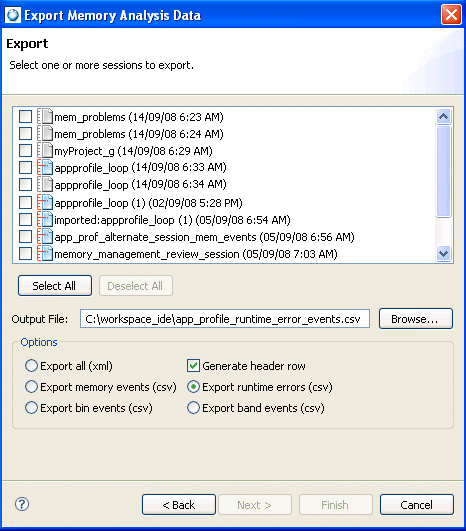Click the Select All button
The image size is (466, 531).
point(55,286)
